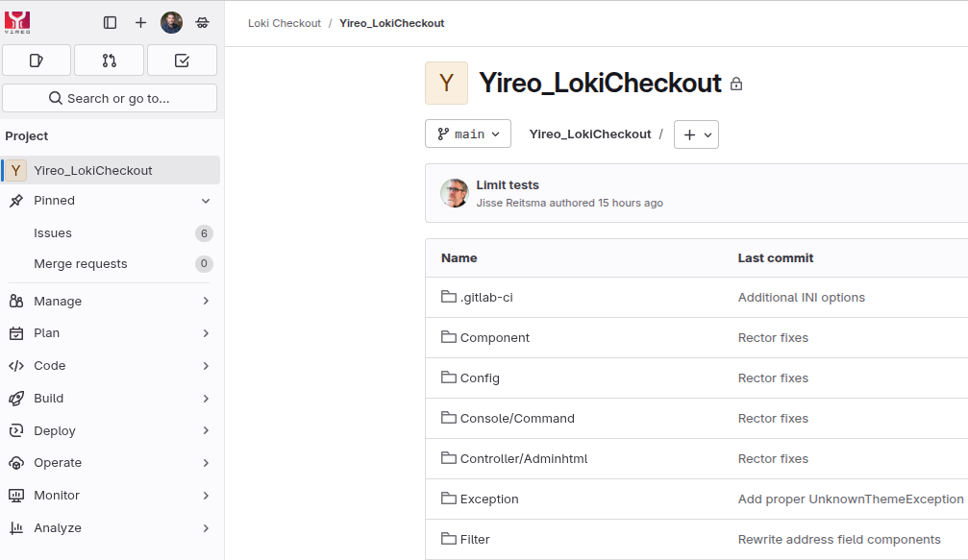Collapse the Pinned section
The image size is (968, 560).
(205, 201)
